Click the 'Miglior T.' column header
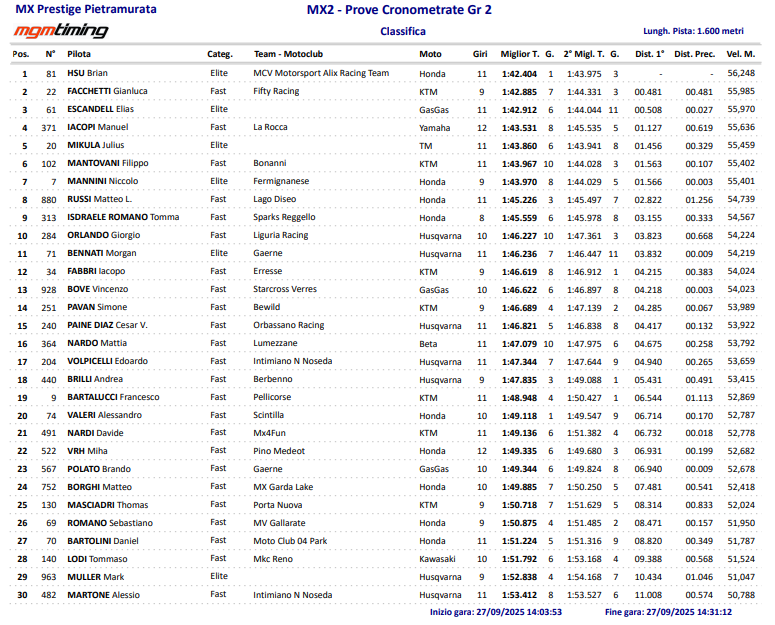Viewport: 775px width, 625px height. tap(519, 54)
